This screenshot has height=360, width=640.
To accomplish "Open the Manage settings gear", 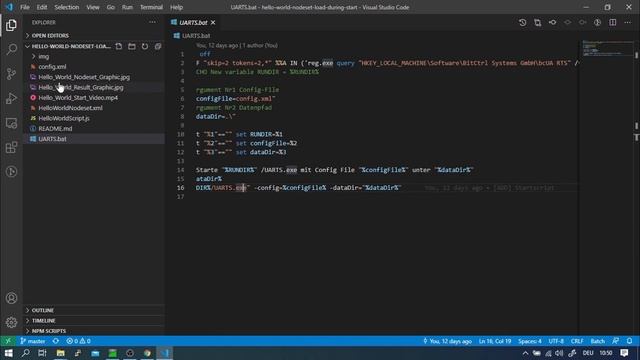I will 11,322.
